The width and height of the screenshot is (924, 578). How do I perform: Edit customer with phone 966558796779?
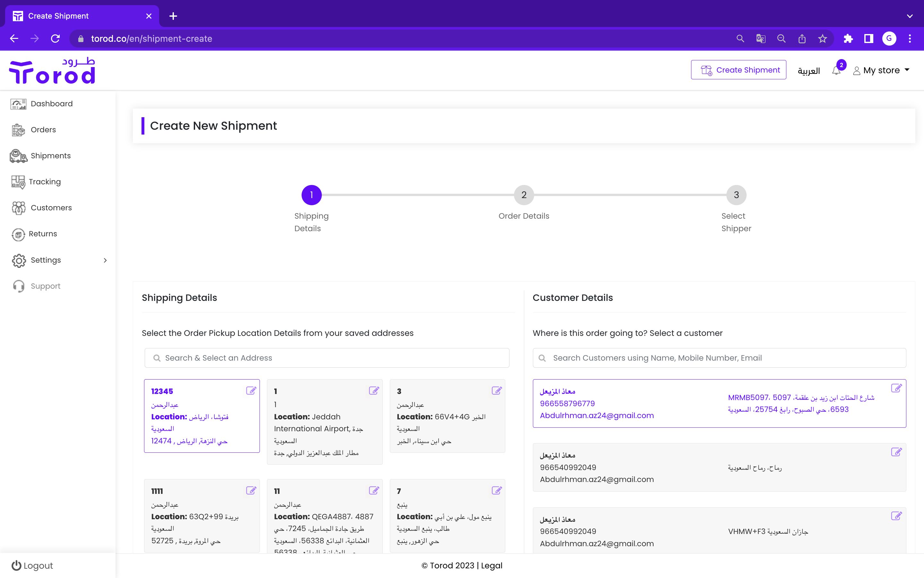[896, 389]
